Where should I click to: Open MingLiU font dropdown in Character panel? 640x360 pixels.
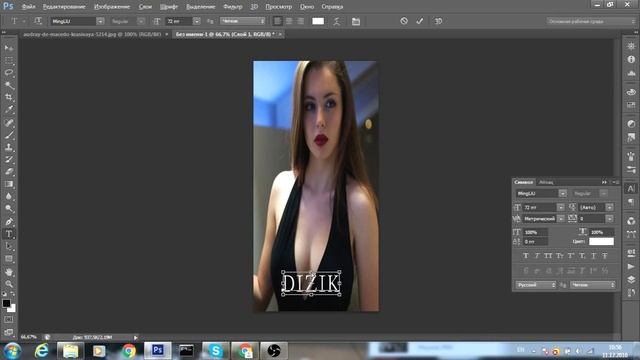click(x=562, y=193)
